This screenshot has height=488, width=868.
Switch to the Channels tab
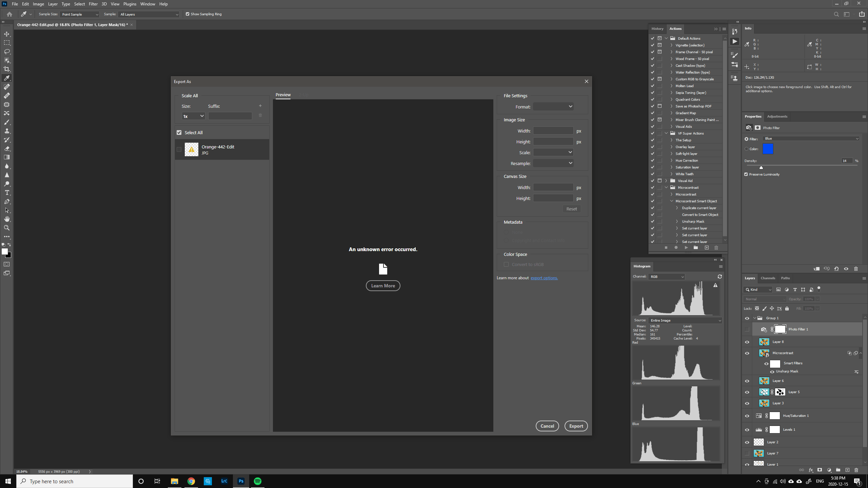click(x=768, y=278)
